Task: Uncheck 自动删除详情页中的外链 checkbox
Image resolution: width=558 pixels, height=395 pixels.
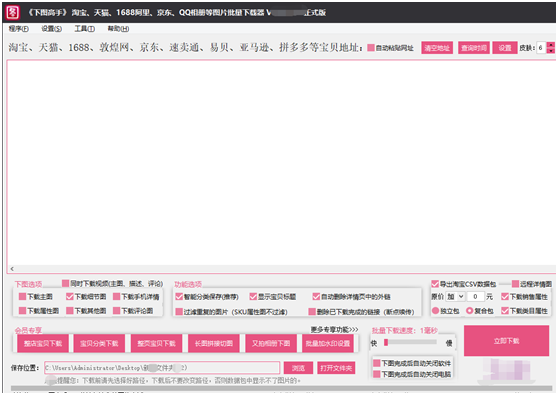Action: (x=316, y=296)
